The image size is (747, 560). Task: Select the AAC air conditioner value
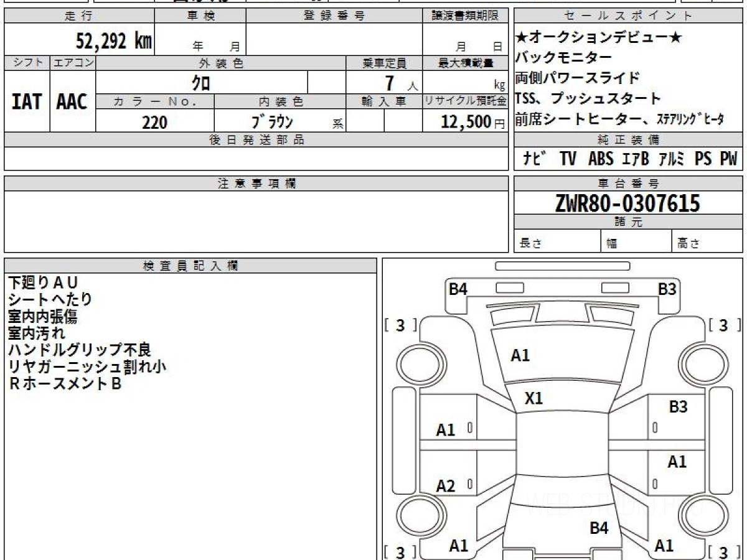[x=72, y=102]
